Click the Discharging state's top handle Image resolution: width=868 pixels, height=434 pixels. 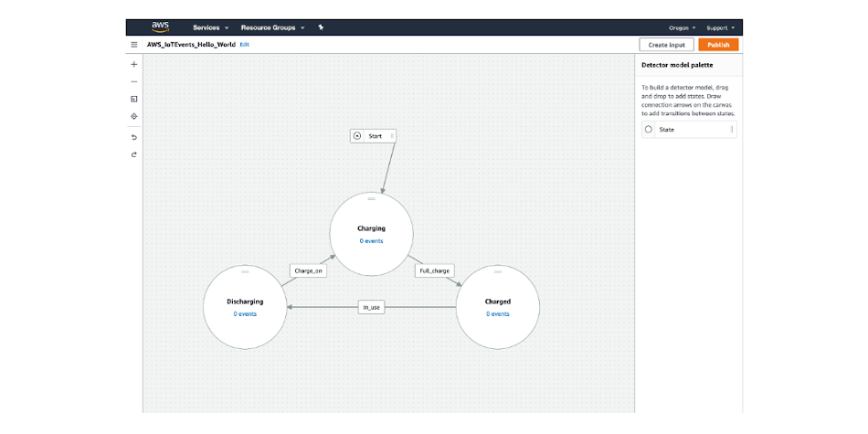click(245, 271)
